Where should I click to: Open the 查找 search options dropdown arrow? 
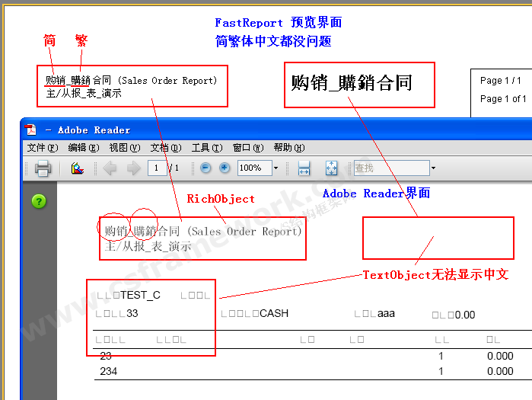coord(433,168)
